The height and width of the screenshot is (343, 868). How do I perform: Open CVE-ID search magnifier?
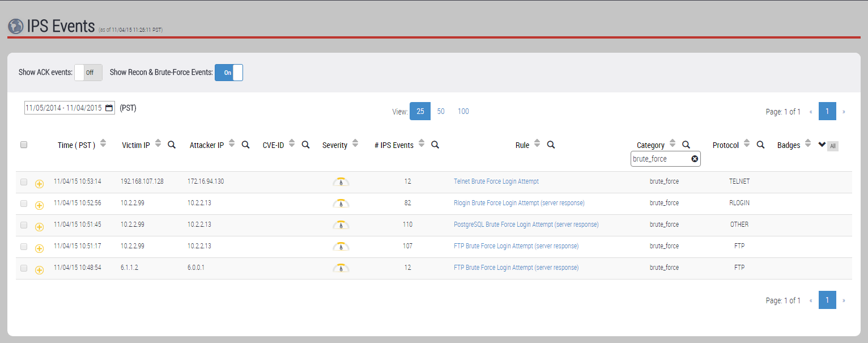point(305,145)
